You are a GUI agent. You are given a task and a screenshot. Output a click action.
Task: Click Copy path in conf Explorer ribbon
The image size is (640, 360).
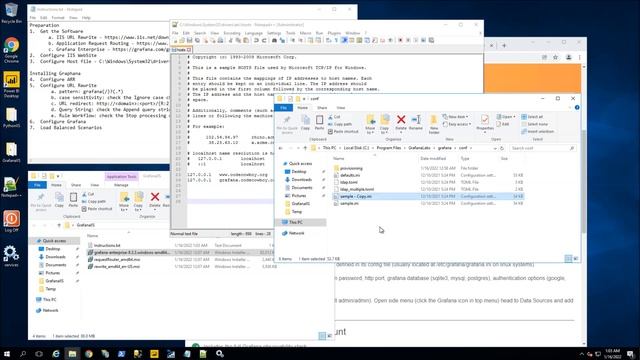pos(340,124)
